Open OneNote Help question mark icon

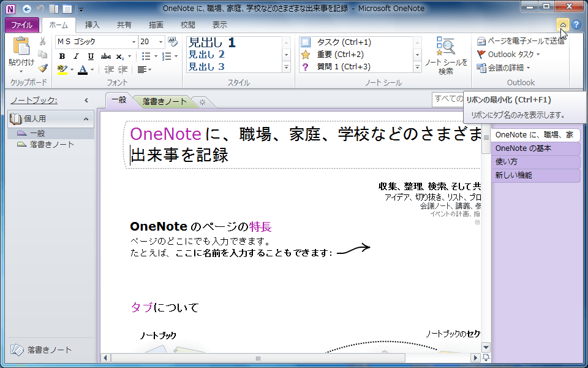(x=576, y=25)
